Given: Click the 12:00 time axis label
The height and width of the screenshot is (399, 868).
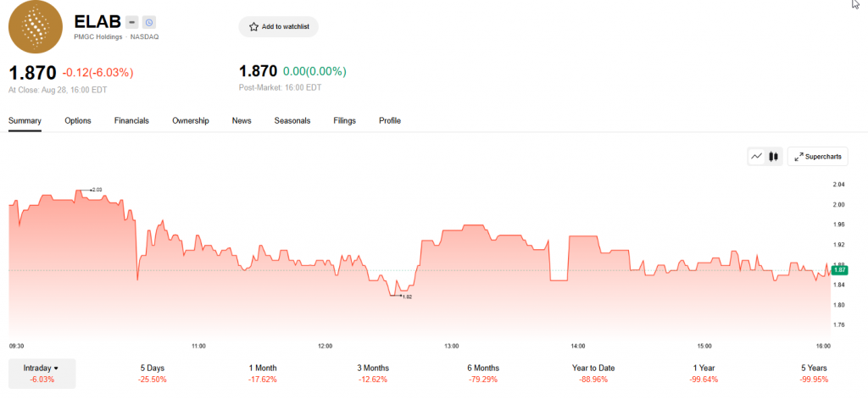Looking at the screenshot, I should tap(325, 346).
